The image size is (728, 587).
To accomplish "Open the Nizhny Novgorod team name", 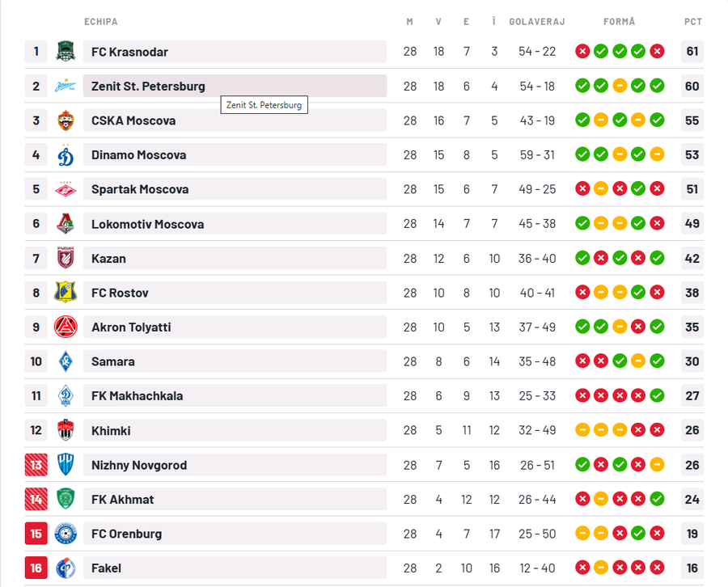I will point(139,465).
